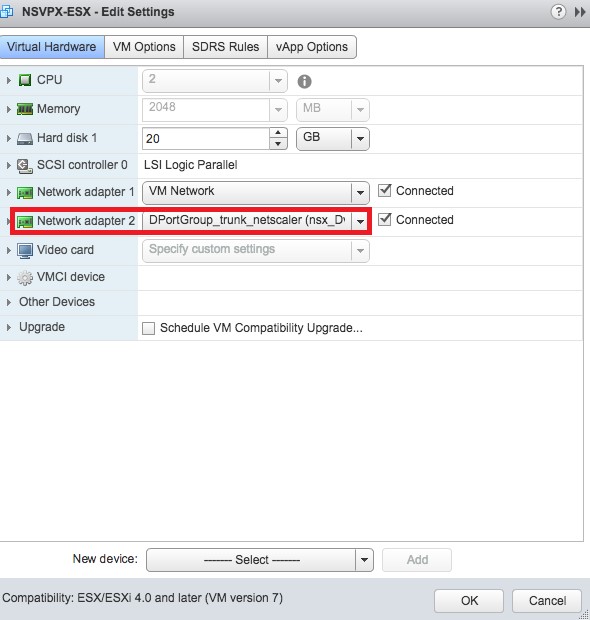Click the Add device button
Screen dimensions: 590x620
[417, 560]
